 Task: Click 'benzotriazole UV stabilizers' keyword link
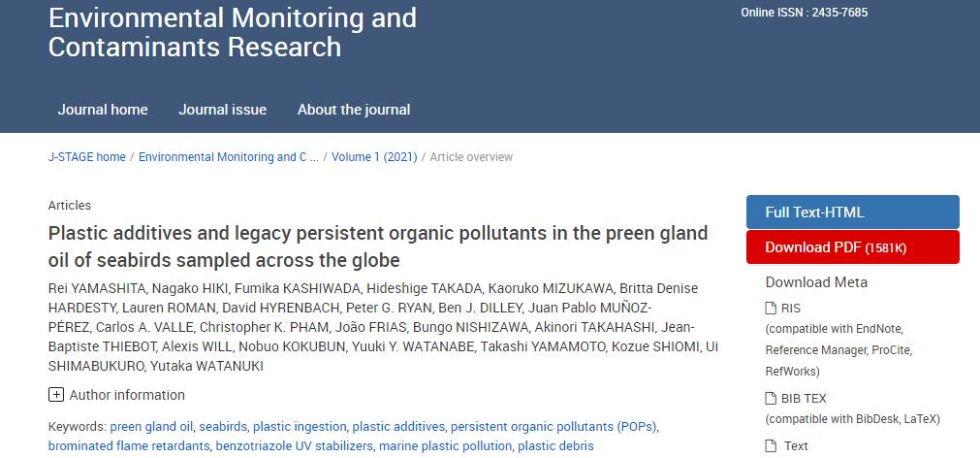tap(295, 446)
